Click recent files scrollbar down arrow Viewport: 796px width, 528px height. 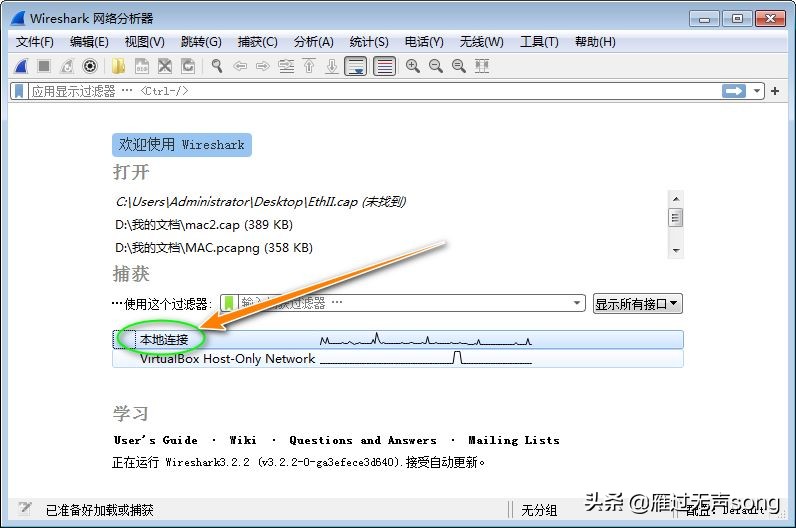point(676,250)
